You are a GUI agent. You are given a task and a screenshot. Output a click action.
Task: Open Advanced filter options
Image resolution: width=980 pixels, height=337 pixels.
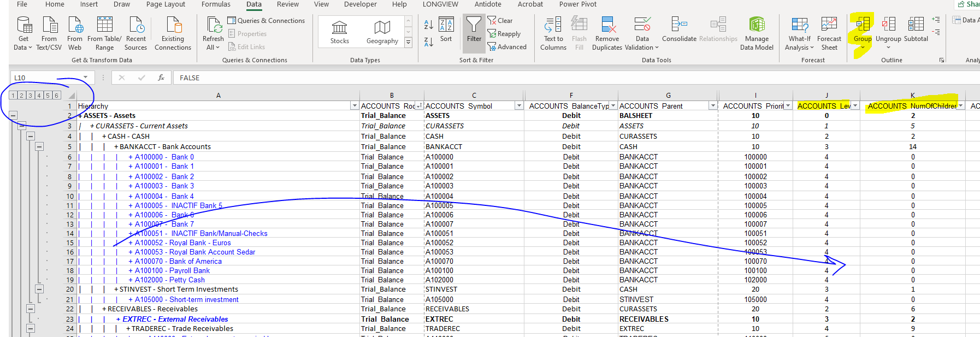click(507, 47)
